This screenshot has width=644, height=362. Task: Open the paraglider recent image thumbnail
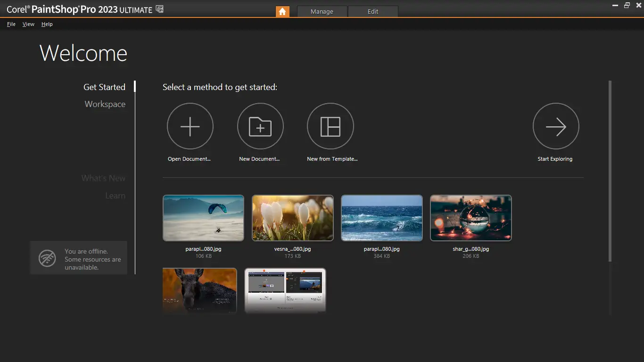pos(203,218)
